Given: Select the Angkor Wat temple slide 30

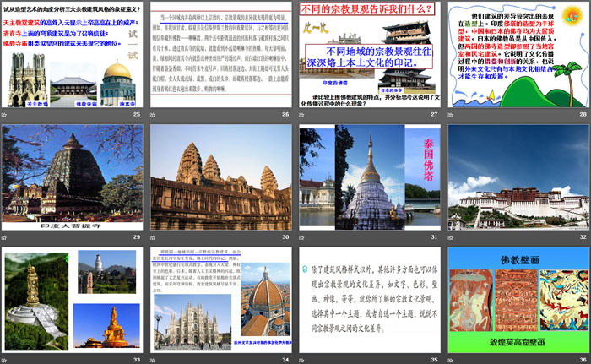Looking at the screenshot, I should [x=221, y=176].
